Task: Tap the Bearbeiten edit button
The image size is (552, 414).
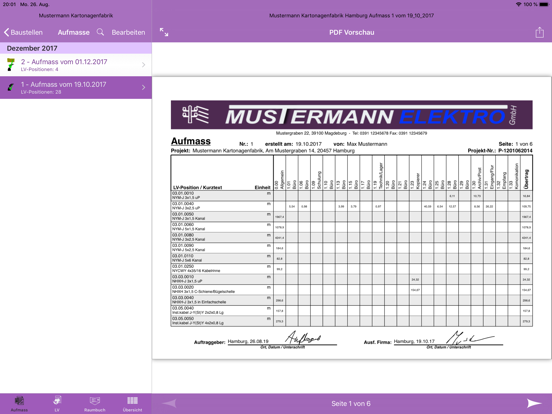Action: point(128,32)
